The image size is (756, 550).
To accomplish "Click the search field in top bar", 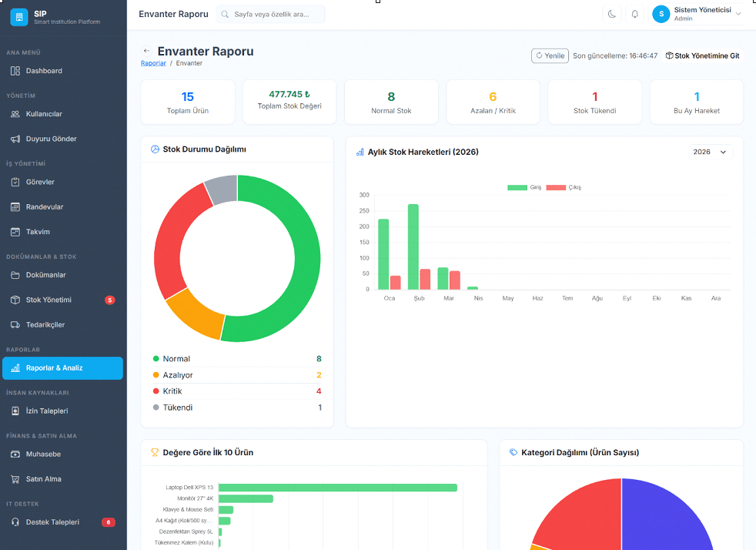I will 271,14.
